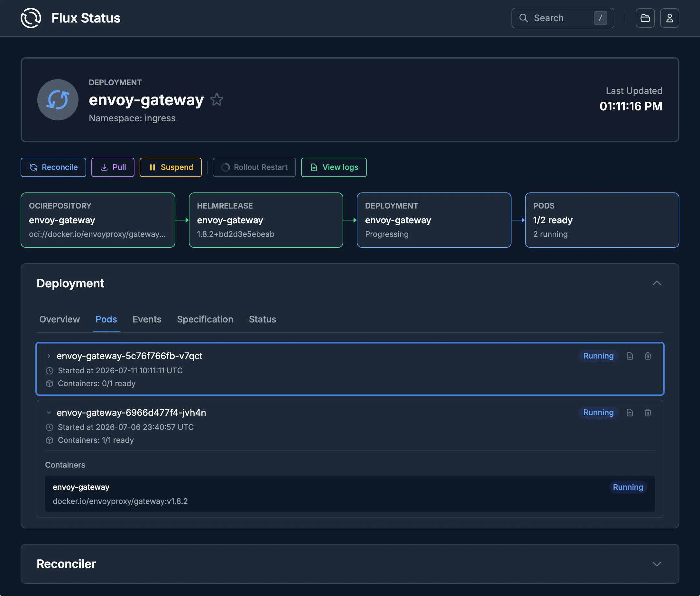Switch to the Status tab

pos(262,319)
